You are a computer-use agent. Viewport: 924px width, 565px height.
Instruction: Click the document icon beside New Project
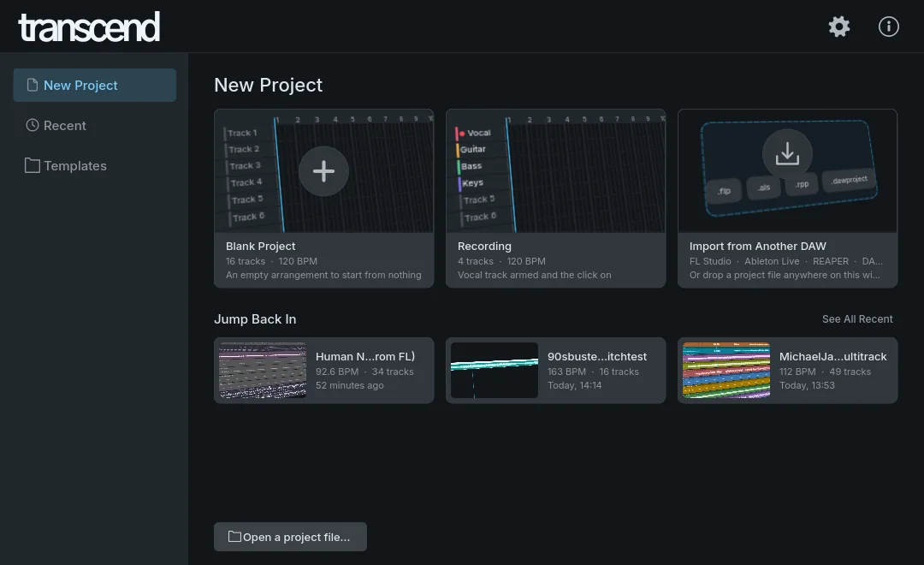point(33,85)
